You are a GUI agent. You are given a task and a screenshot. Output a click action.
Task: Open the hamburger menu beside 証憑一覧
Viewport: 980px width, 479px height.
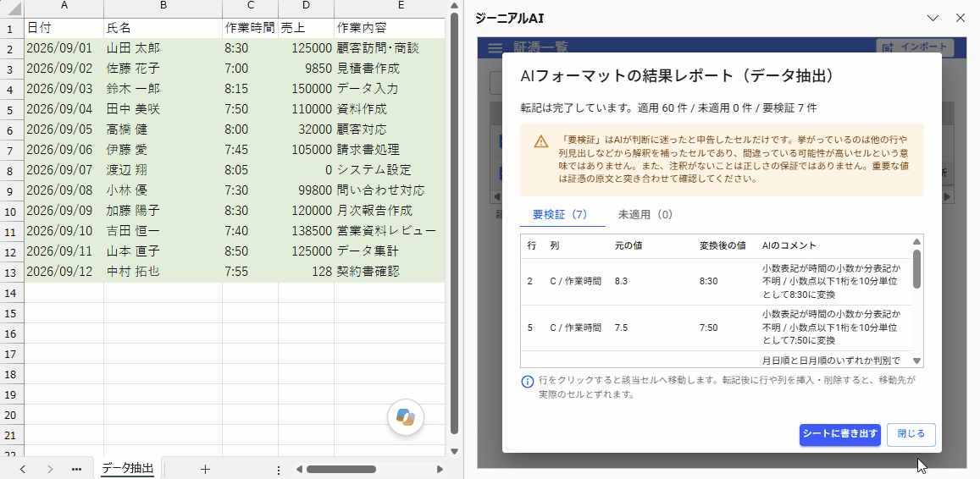495,48
